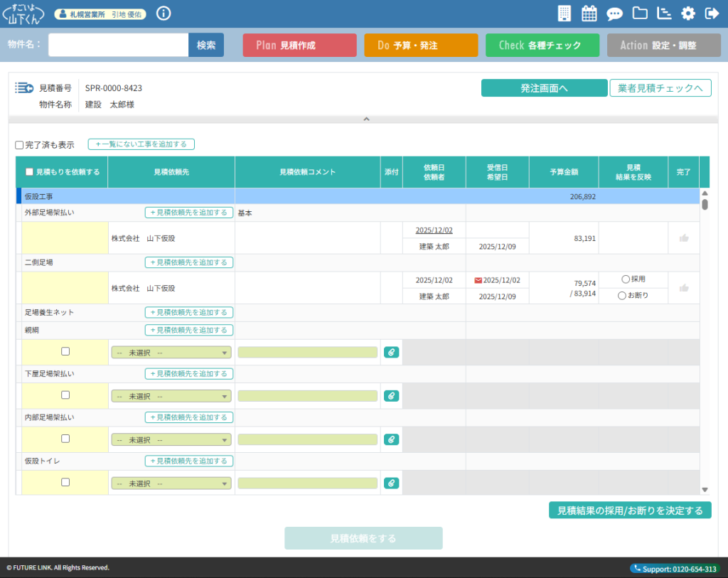Check the request checkbox under 下屋足場架払い
728x578 pixels.
[x=65, y=395]
